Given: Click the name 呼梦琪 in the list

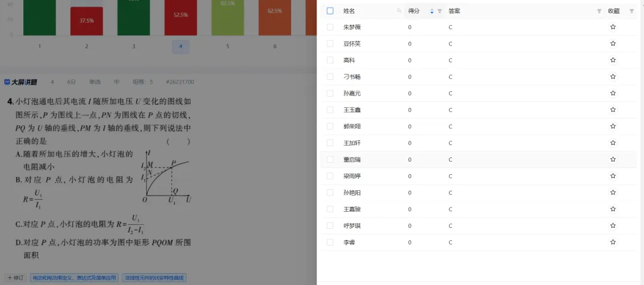Looking at the screenshot, I should tap(352, 226).
